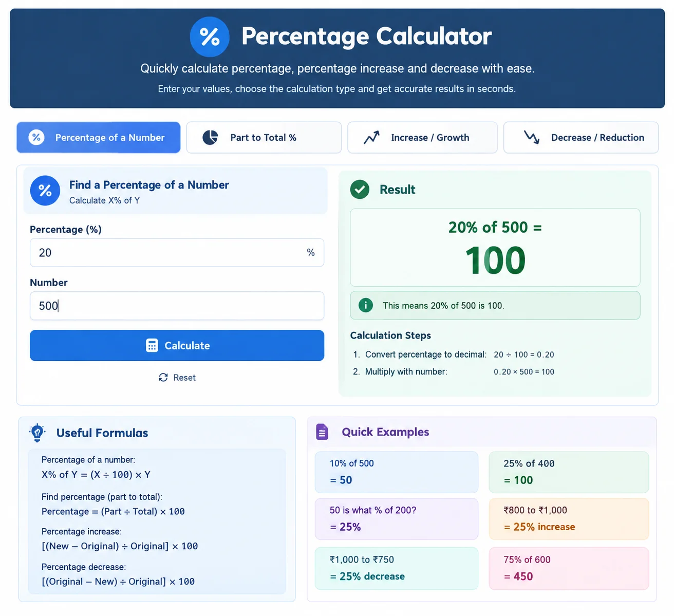Screen dimensions: 674x616
Task: Click the rising arrow Increase / Growth icon
Action: (x=371, y=137)
